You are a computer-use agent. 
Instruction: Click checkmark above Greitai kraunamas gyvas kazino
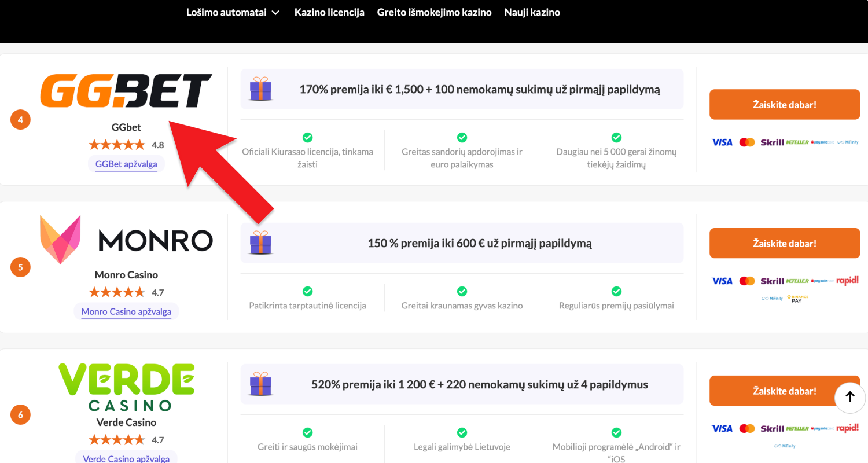coord(462,291)
